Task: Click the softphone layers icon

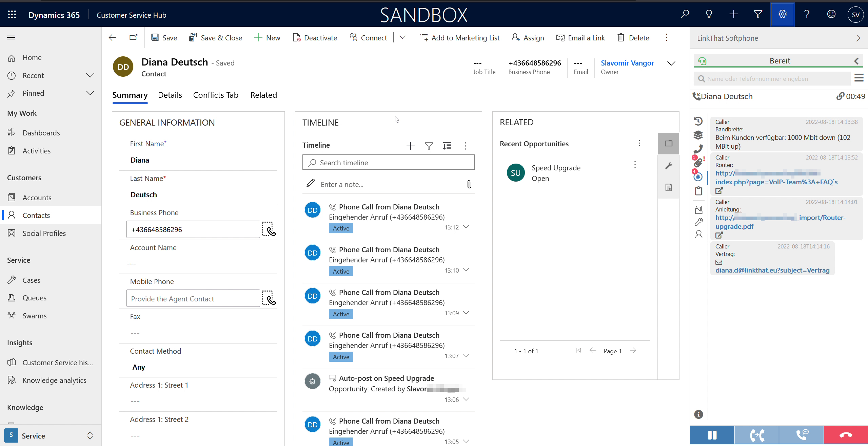Action: pyautogui.click(x=698, y=135)
